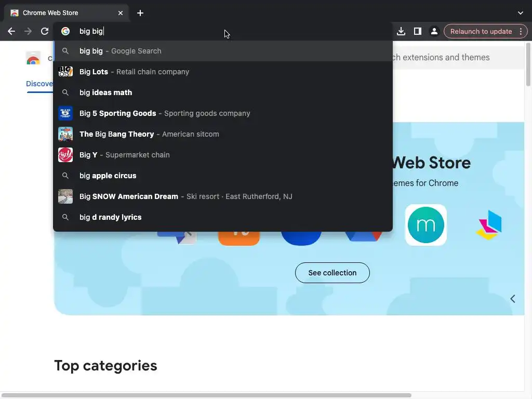This screenshot has width=532, height=399.
Task: Open the three-dot Chrome menu
Action: pyautogui.click(x=521, y=31)
